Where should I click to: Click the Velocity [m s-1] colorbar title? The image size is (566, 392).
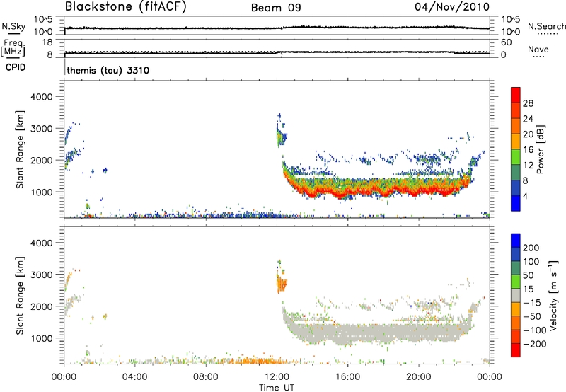[553, 295]
